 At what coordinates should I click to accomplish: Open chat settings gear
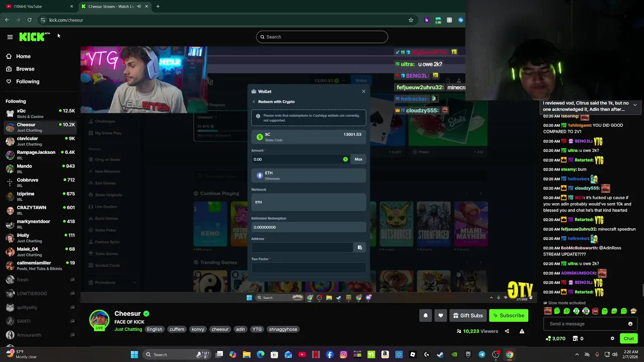coord(612,339)
